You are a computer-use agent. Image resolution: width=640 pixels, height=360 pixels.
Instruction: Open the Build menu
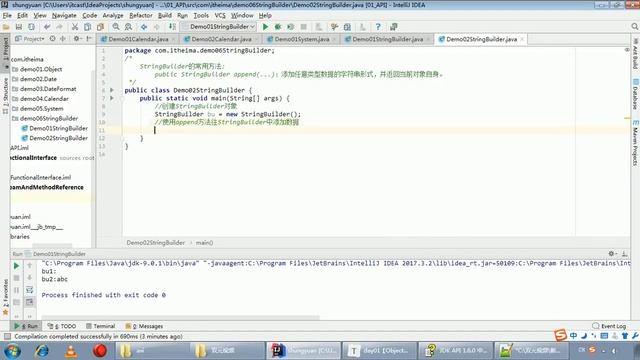(164, 15)
